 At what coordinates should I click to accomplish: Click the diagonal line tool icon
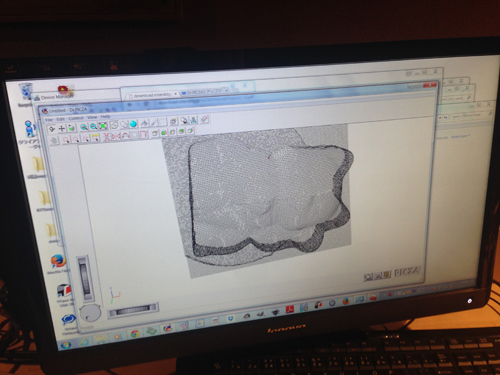click(154, 122)
